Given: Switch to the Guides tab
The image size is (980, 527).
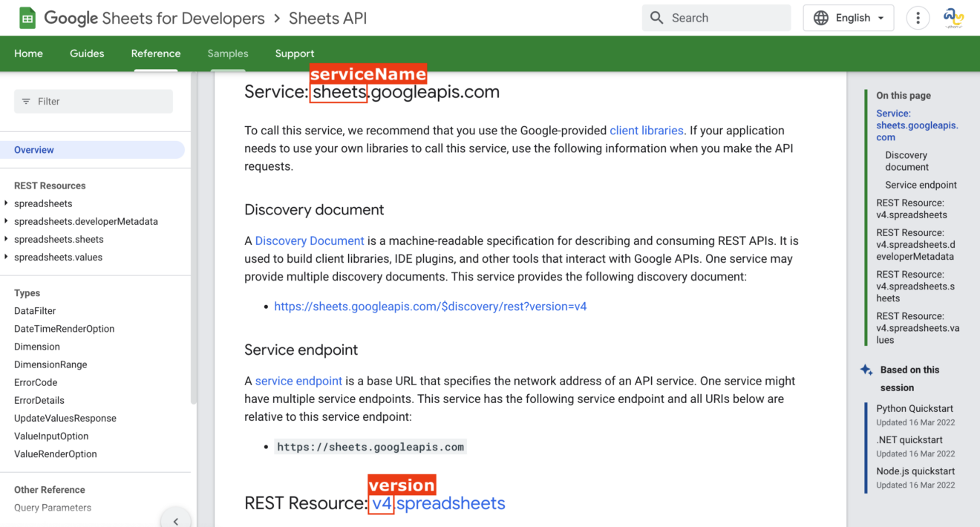Looking at the screenshot, I should pyautogui.click(x=87, y=53).
